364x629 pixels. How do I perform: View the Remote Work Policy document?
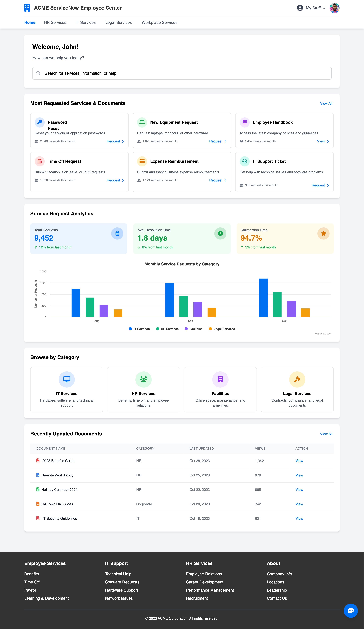299,475
